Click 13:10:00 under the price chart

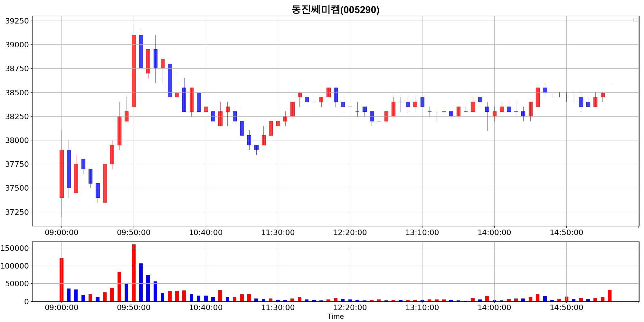click(422, 232)
